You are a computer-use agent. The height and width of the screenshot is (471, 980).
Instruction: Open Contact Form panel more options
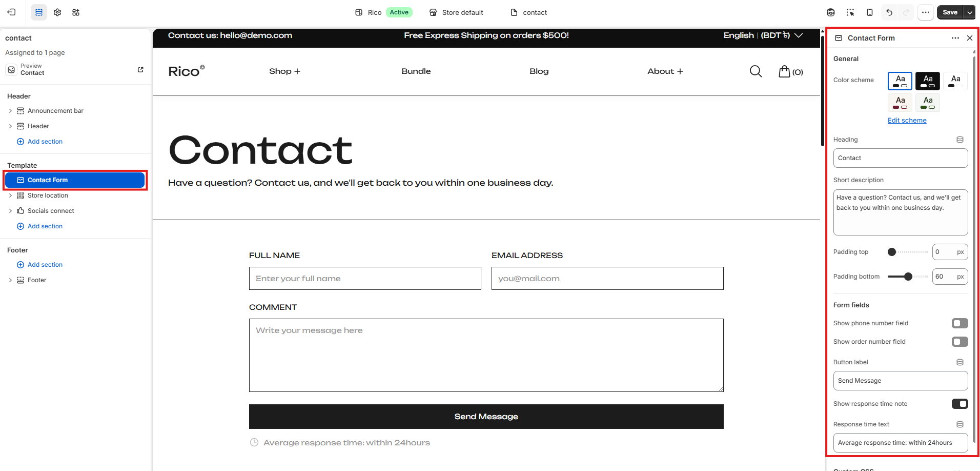pos(955,38)
